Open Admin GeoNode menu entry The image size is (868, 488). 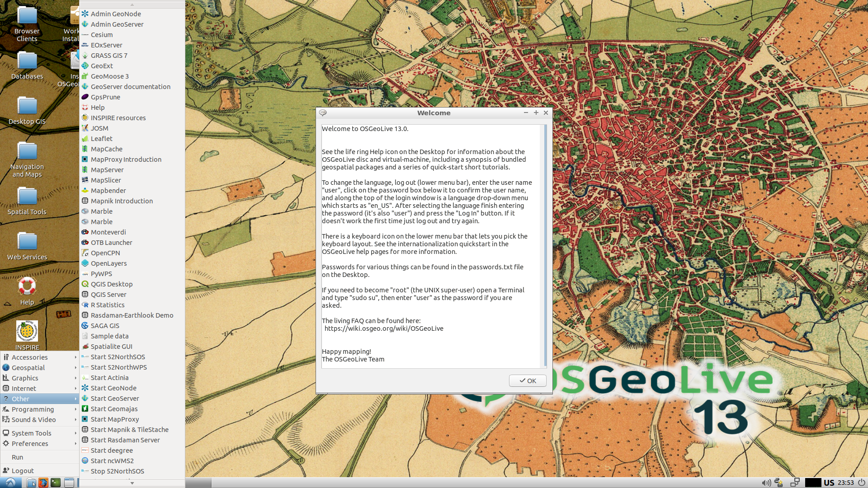(132, 14)
